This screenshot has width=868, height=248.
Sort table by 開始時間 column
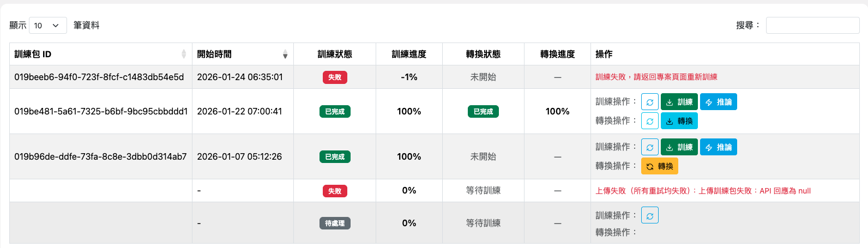coord(243,54)
